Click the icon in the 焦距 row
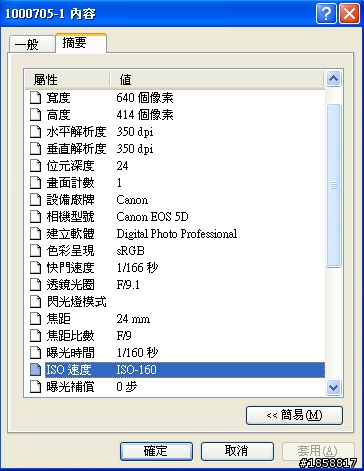 click(x=36, y=319)
